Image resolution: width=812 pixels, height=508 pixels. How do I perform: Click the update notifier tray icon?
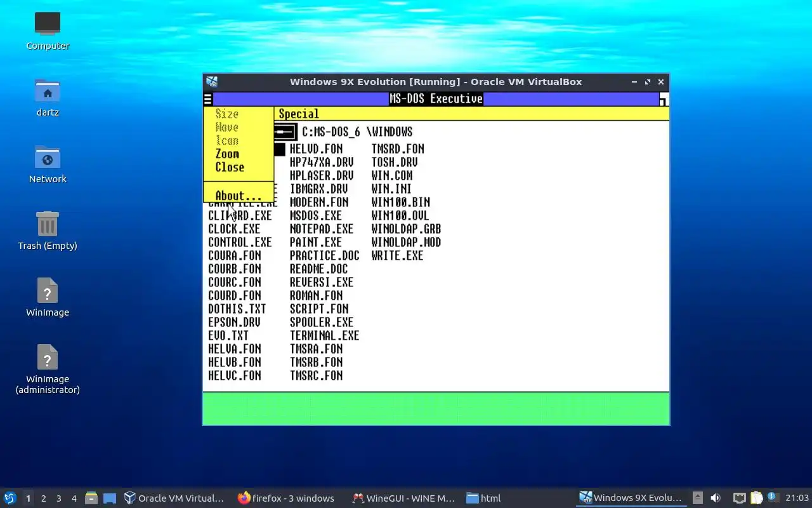[x=772, y=497]
